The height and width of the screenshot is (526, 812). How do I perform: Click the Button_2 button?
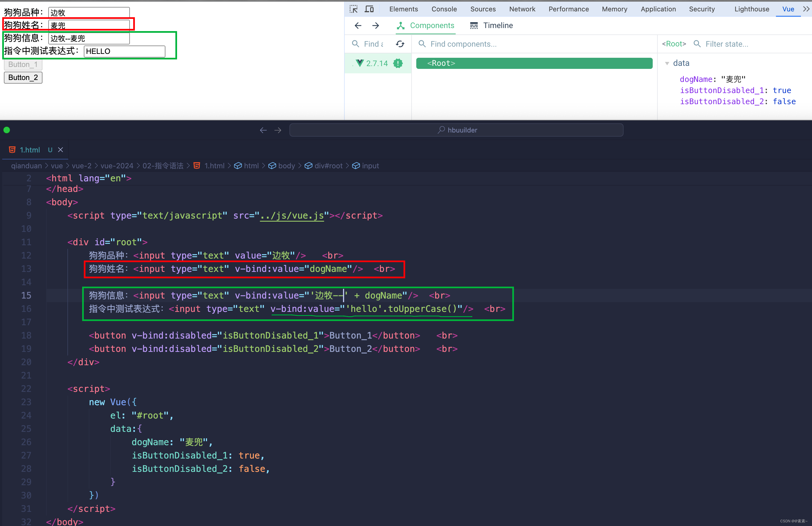click(23, 77)
